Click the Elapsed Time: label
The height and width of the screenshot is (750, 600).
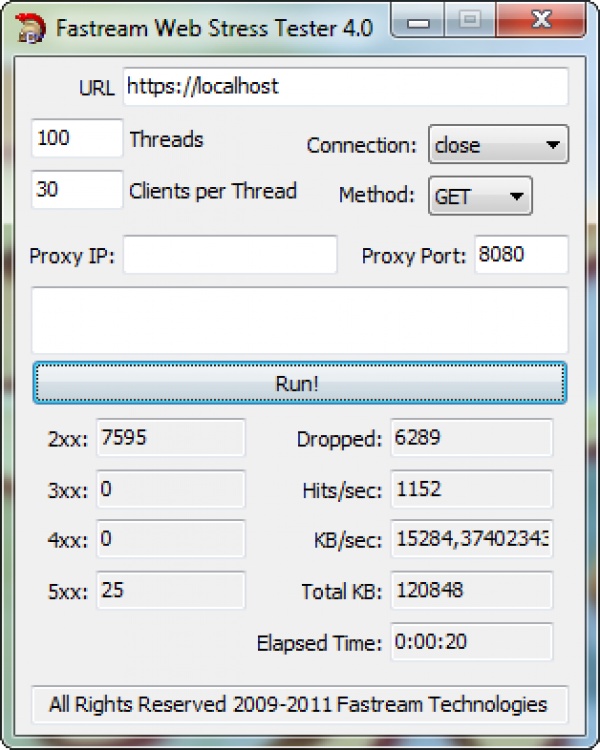point(320,643)
